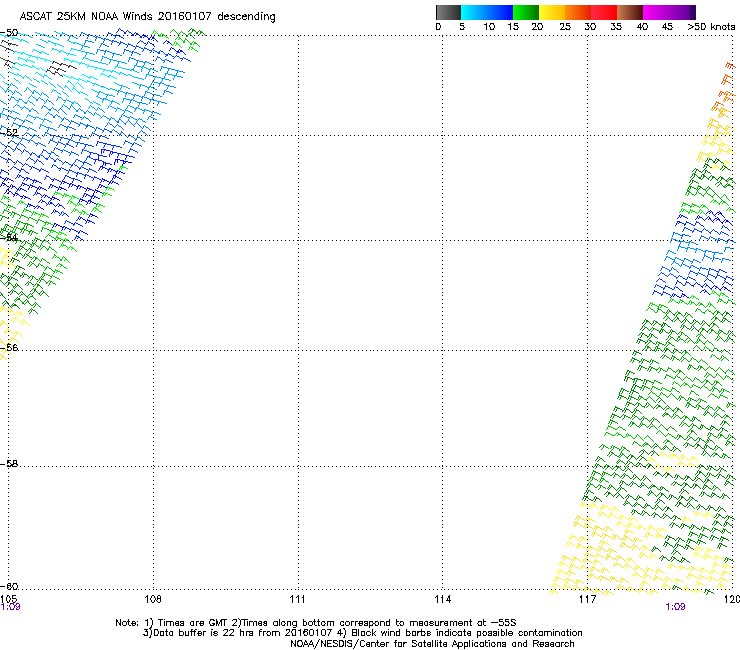Click the note line 'Times are GMT'
This screenshot has height=650, width=740.
(193, 623)
